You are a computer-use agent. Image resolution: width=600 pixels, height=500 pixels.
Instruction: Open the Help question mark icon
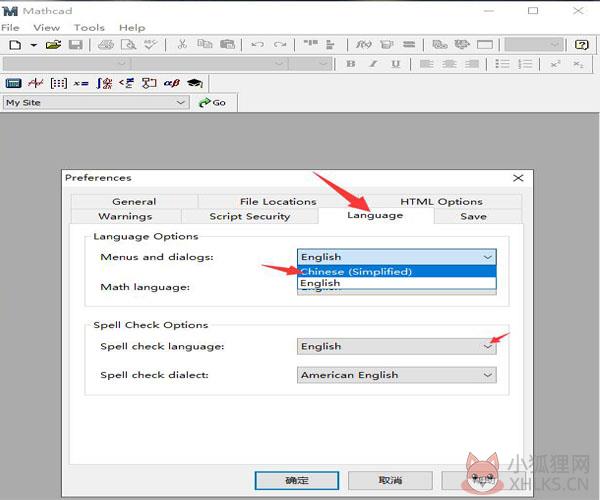582,44
